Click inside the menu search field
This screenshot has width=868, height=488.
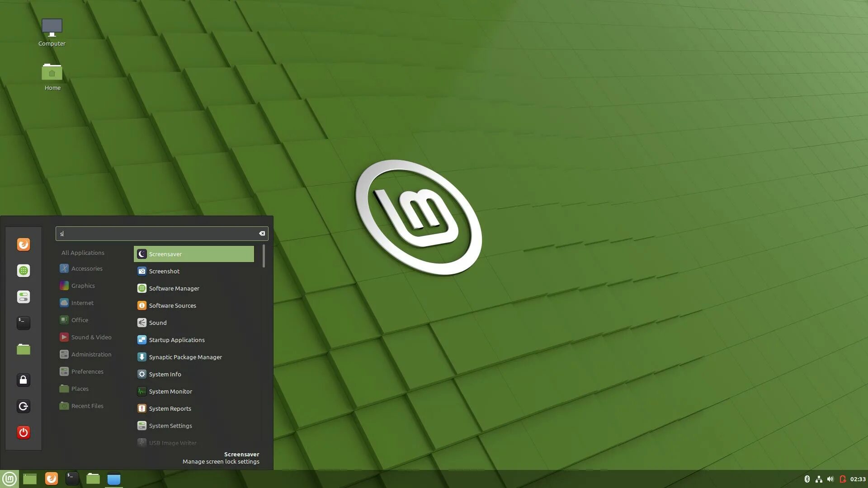[158, 234]
